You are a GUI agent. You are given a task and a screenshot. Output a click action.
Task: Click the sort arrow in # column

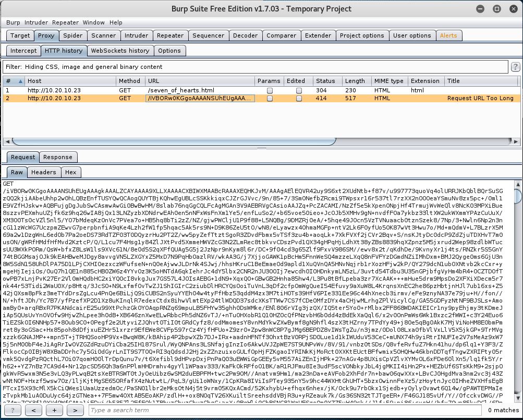(x=21, y=81)
